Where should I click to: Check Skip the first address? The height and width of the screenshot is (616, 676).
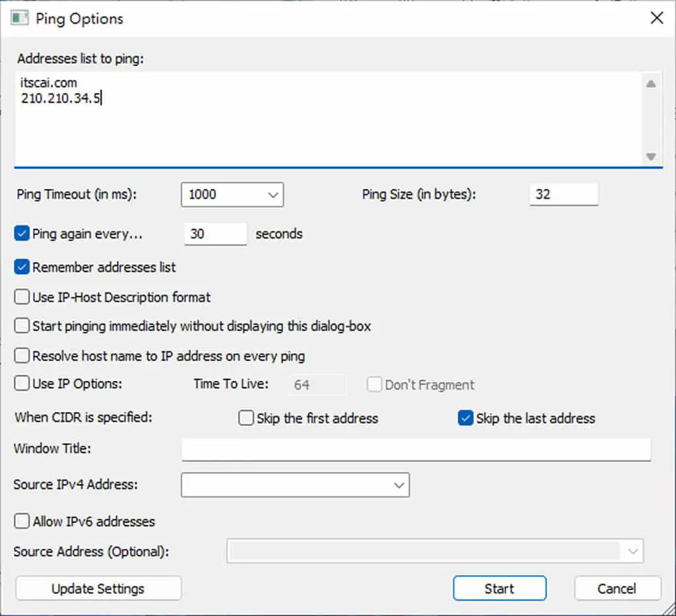click(x=246, y=418)
